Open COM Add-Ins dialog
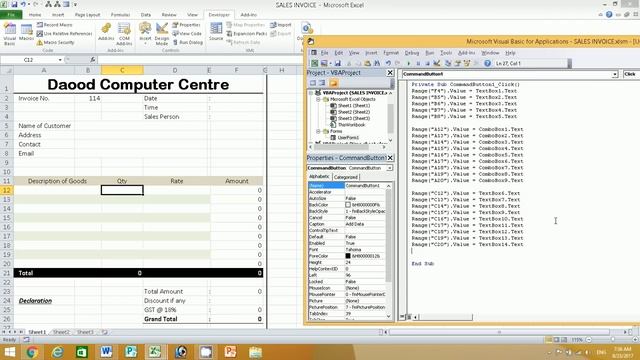This screenshot has height=360, width=640. [124, 34]
